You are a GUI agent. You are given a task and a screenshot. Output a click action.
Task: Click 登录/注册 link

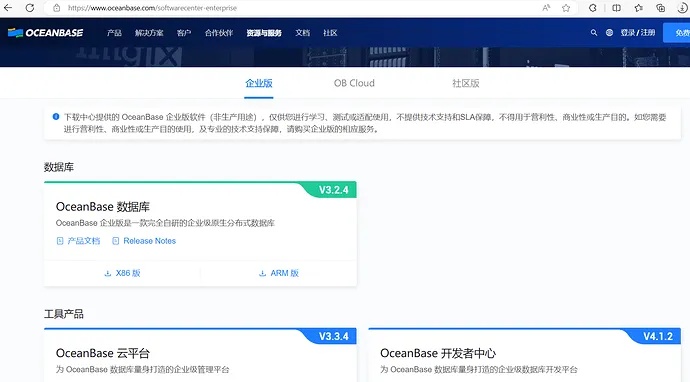[638, 33]
